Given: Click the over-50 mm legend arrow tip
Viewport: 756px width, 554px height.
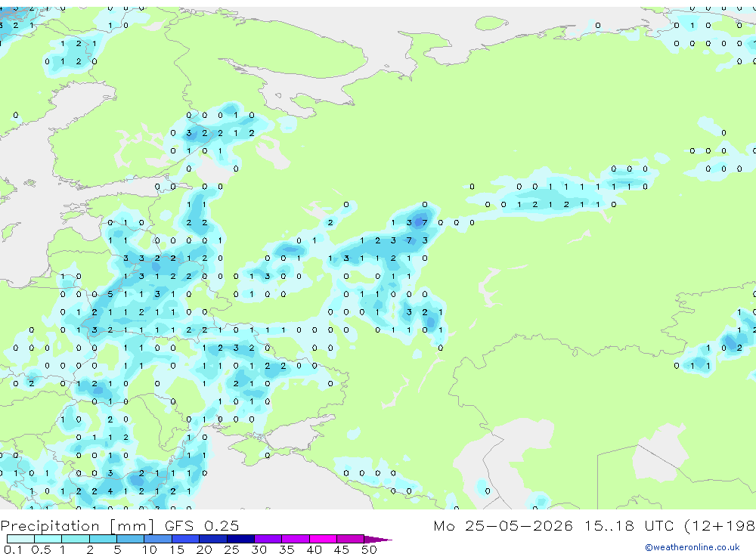Looking at the screenshot, I should [379, 540].
